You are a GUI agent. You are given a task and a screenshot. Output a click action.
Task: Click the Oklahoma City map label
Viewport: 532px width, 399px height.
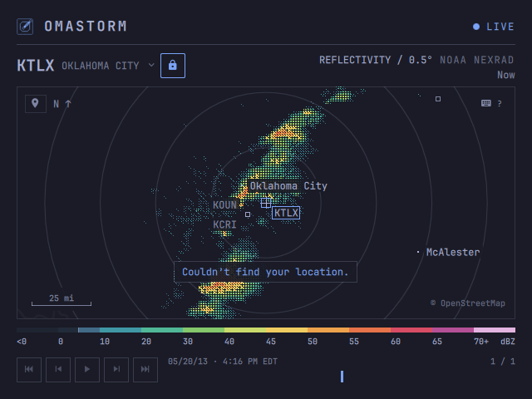pos(288,186)
